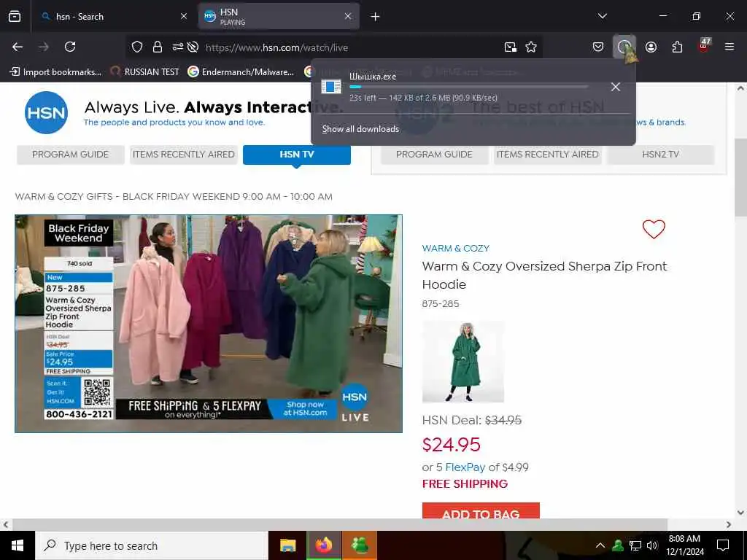Open site permissions icon in address bar
This screenshot has height=560, width=747.
pos(177,47)
